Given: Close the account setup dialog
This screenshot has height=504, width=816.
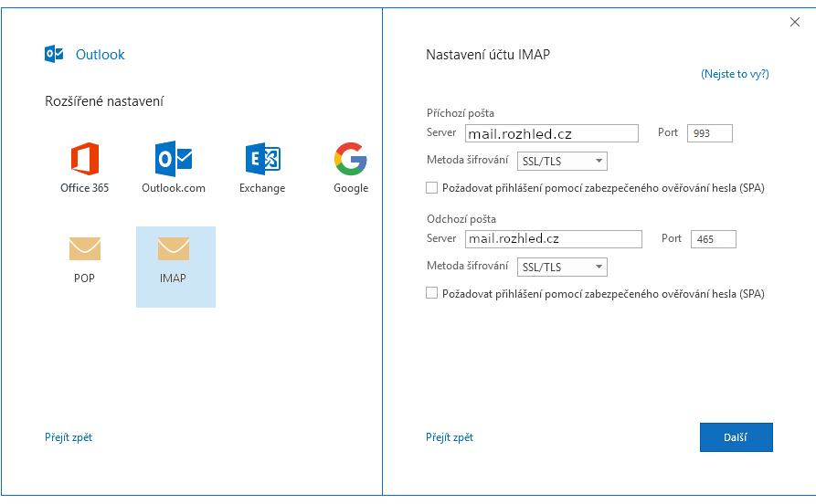Looking at the screenshot, I should click(x=794, y=23).
